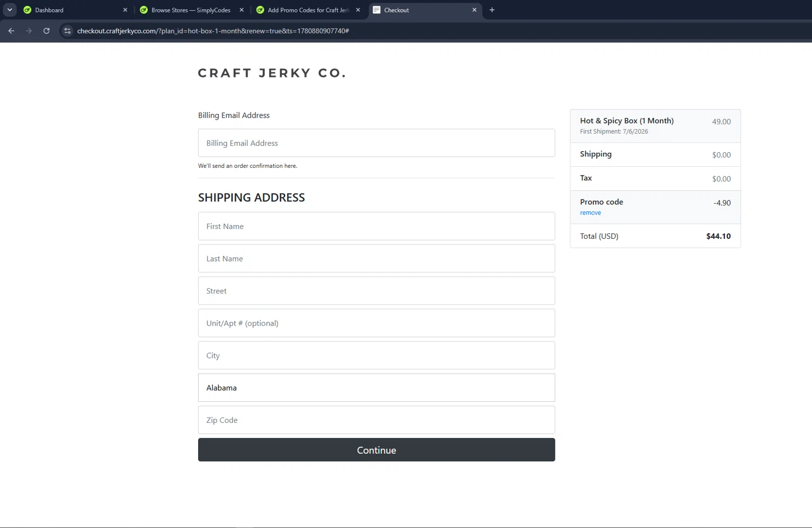Open a new browser tab

click(492, 10)
